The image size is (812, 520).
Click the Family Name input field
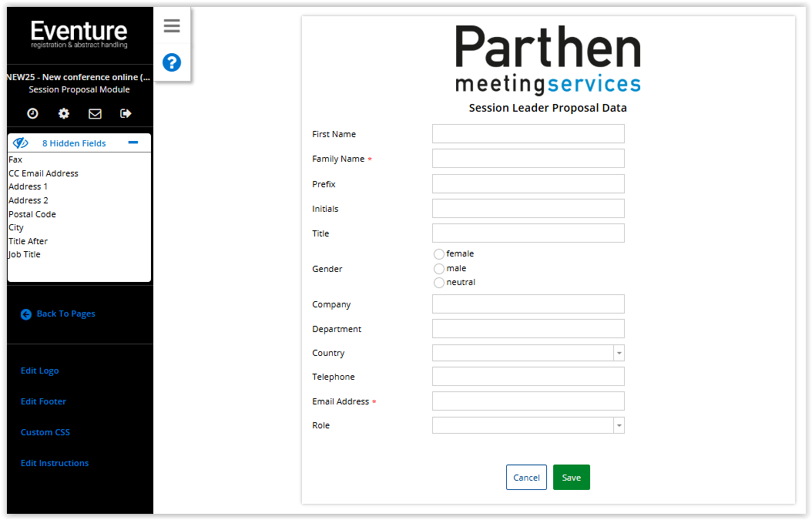click(528, 159)
